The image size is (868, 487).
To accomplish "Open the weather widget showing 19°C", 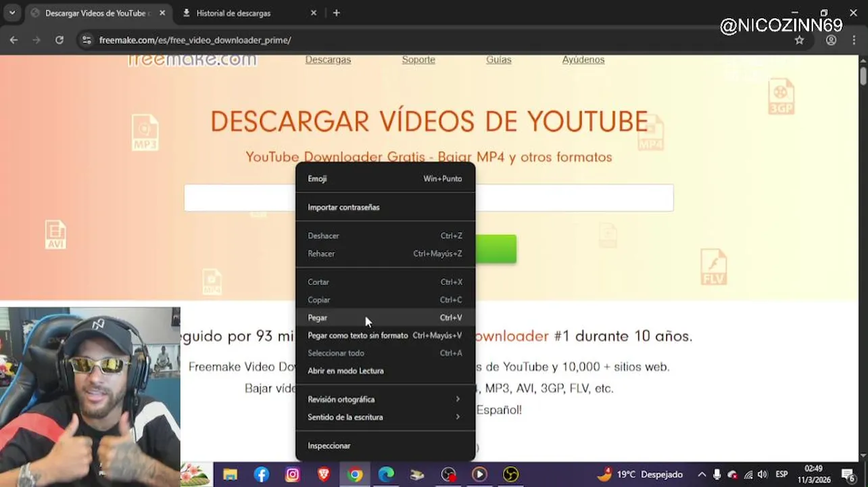I will click(640, 474).
